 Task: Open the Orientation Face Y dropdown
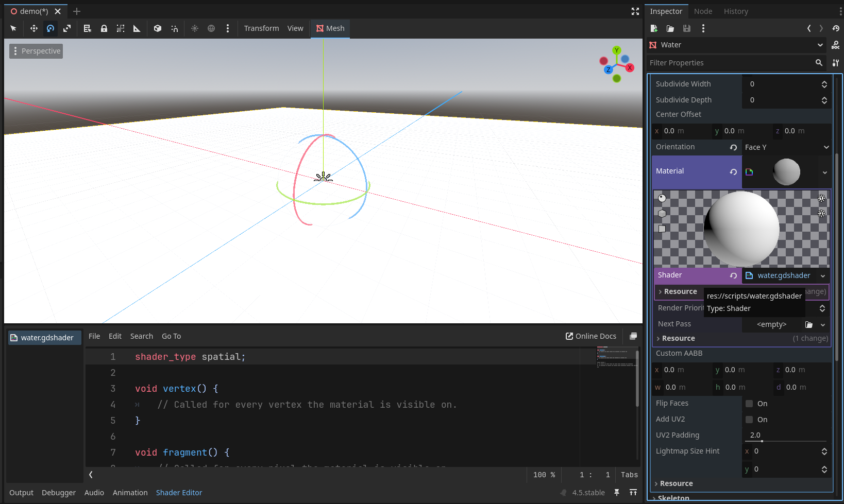coord(786,147)
